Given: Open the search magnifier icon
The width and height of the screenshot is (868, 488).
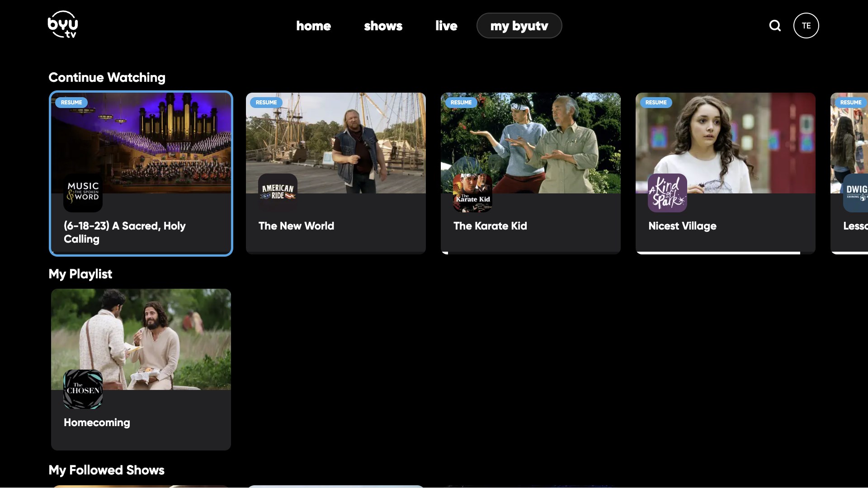Looking at the screenshot, I should (x=775, y=26).
